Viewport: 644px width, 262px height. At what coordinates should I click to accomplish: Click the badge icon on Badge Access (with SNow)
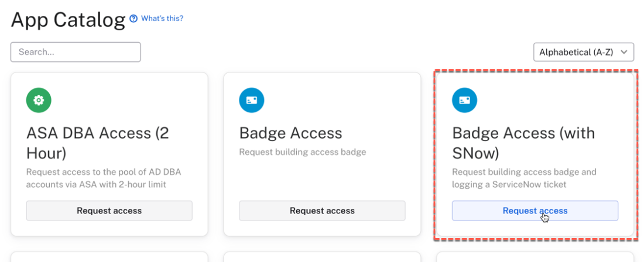465,101
